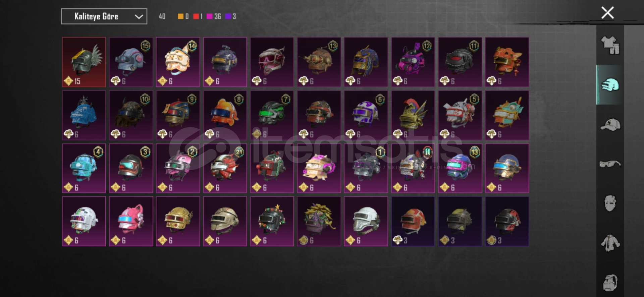644x297 pixels.
Task: Click the blue-violet quality filter showing 3
Action: coord(230,16)
